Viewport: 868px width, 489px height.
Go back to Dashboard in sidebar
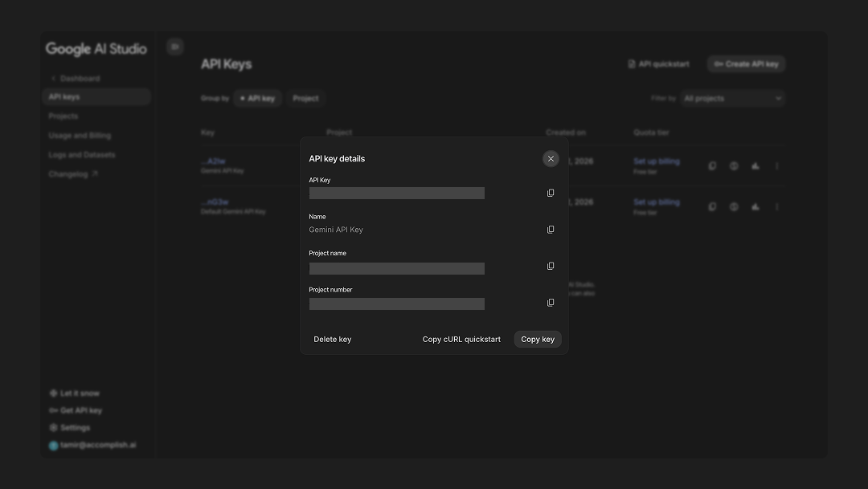click(76, 79)
